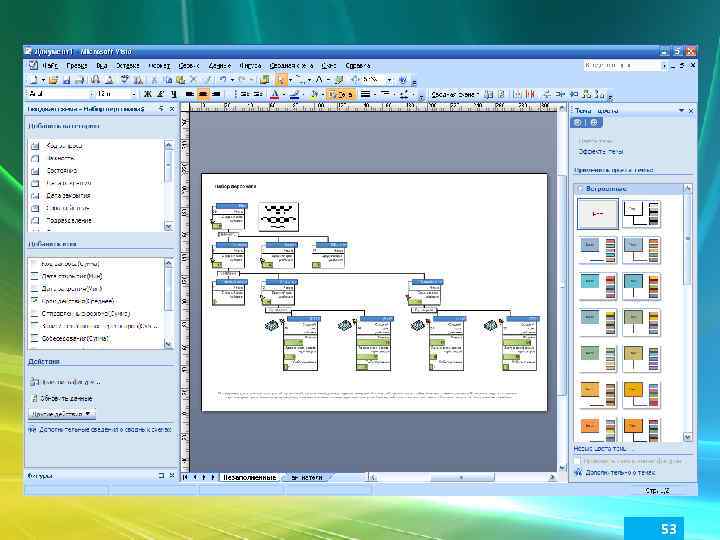Click the Font Color icon
The height and width of the screenshot is (540, 720).
275,94
